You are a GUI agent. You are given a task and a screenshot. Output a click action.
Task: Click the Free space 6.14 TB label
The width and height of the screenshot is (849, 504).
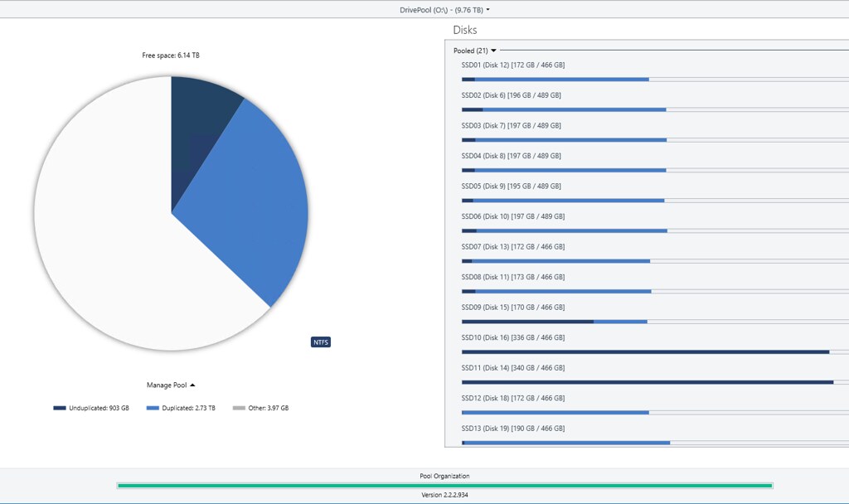click(170, 56)
